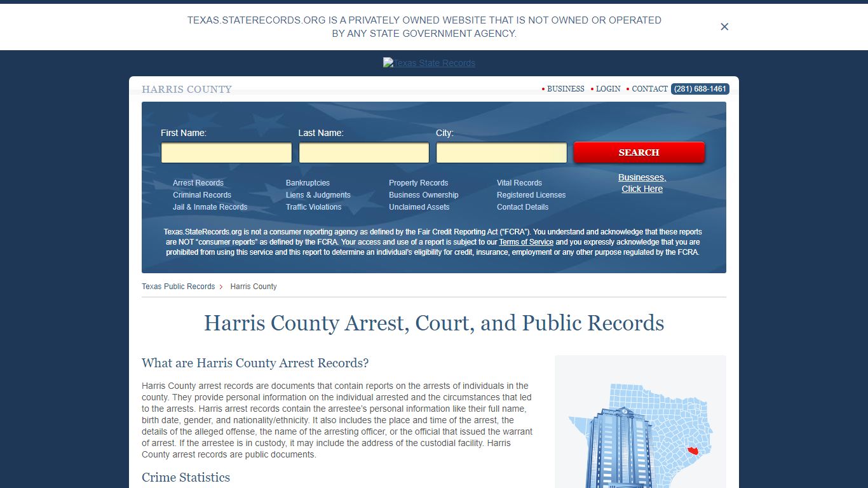Viewport: 868px width, 488px height.
Task: Open the Contact page link
Action: click(x=649, y=89)
